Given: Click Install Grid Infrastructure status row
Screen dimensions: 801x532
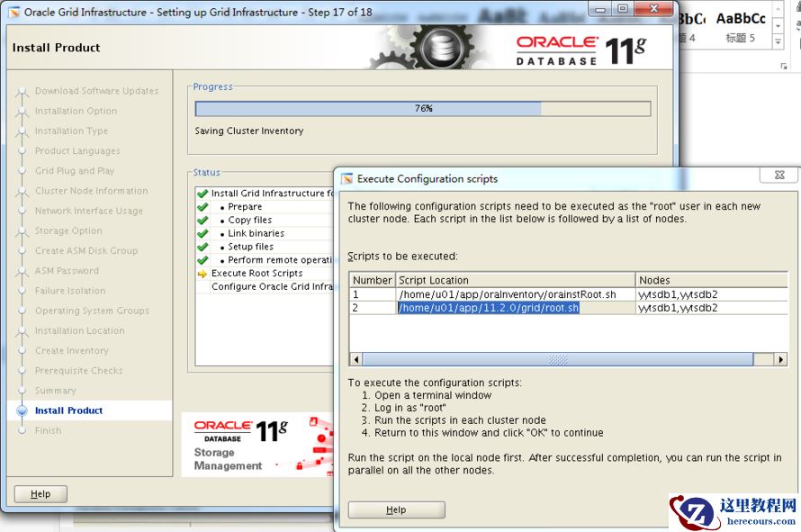Looking at the screenshot, I should (264, 194).
